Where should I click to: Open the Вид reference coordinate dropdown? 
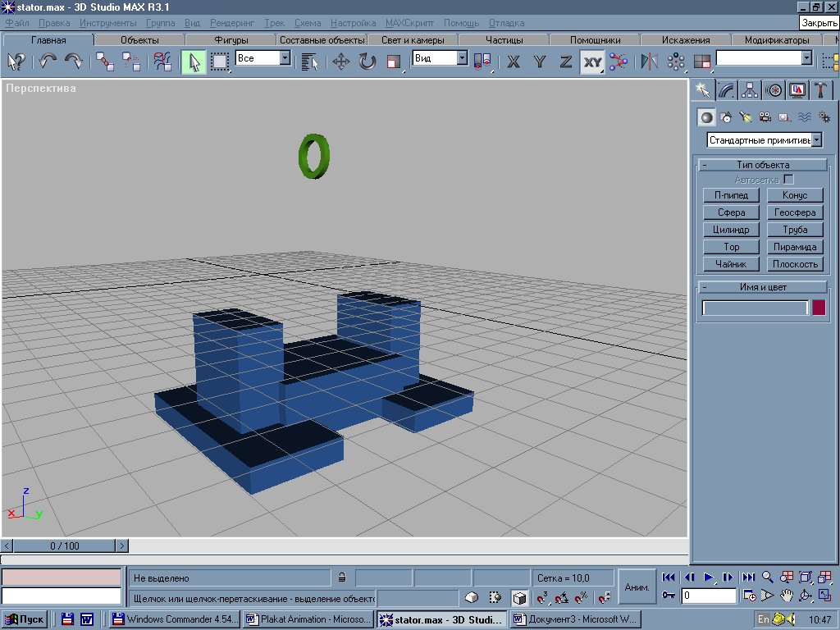coord(462,57)
